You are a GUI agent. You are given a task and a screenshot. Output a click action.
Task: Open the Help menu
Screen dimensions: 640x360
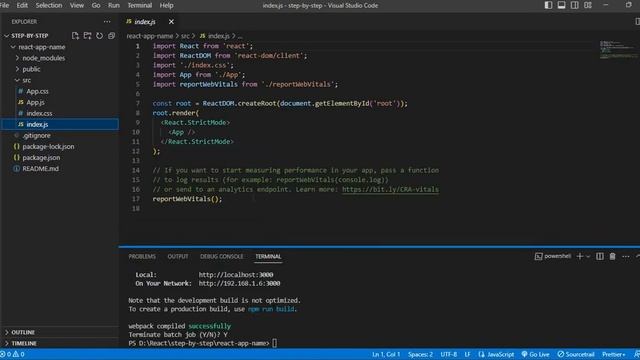pyautogui.click(x=167, y=5)
